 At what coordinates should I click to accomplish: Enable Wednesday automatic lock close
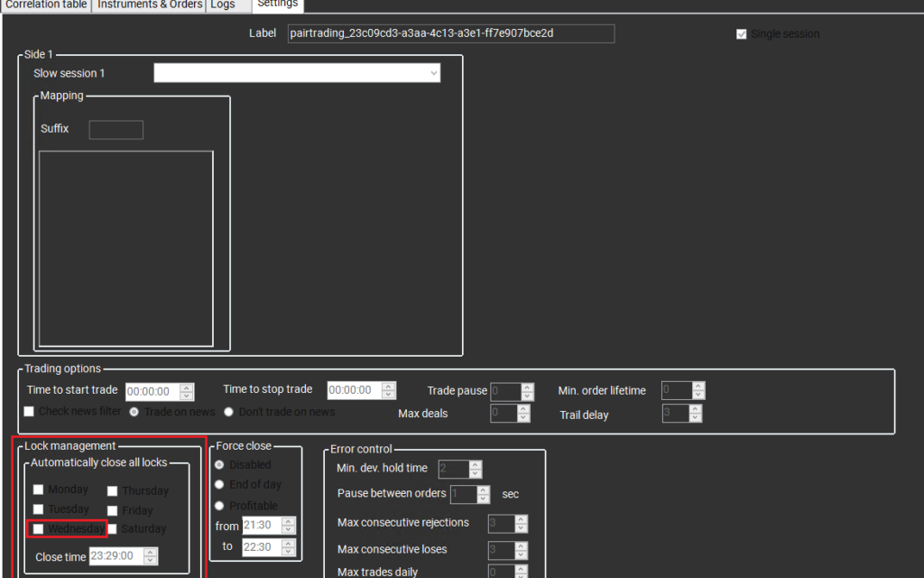[x=37, y=528]
